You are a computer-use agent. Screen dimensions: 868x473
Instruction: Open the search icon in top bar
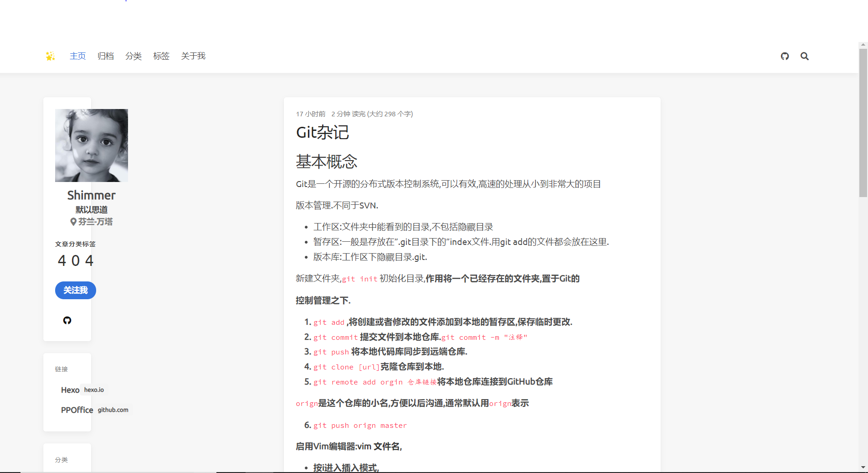tap(805, 56)
